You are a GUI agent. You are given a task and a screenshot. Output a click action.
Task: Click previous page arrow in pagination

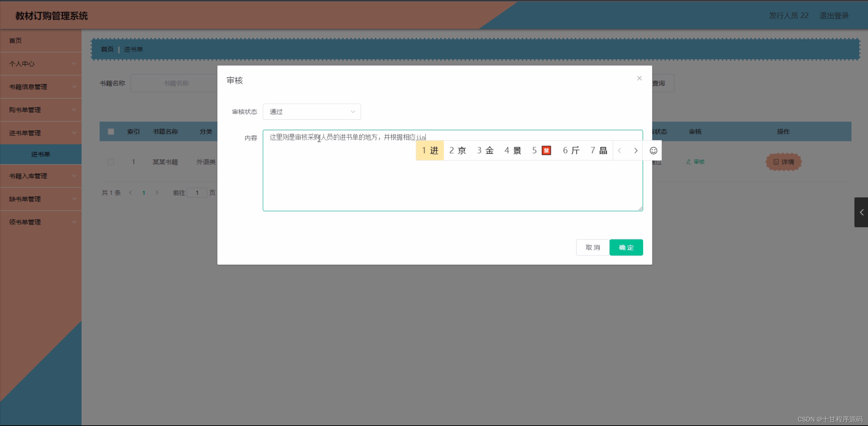[x=131, y=192]
